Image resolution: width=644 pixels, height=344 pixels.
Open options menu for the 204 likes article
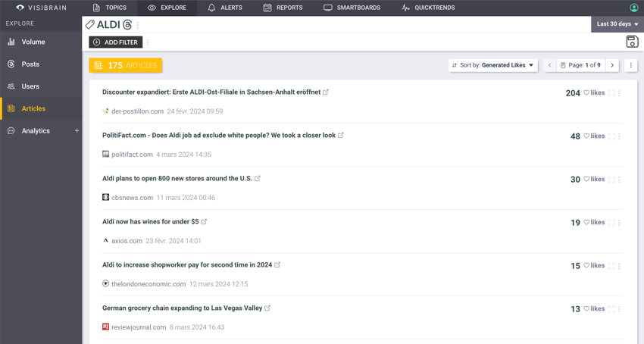pos(619,93)
